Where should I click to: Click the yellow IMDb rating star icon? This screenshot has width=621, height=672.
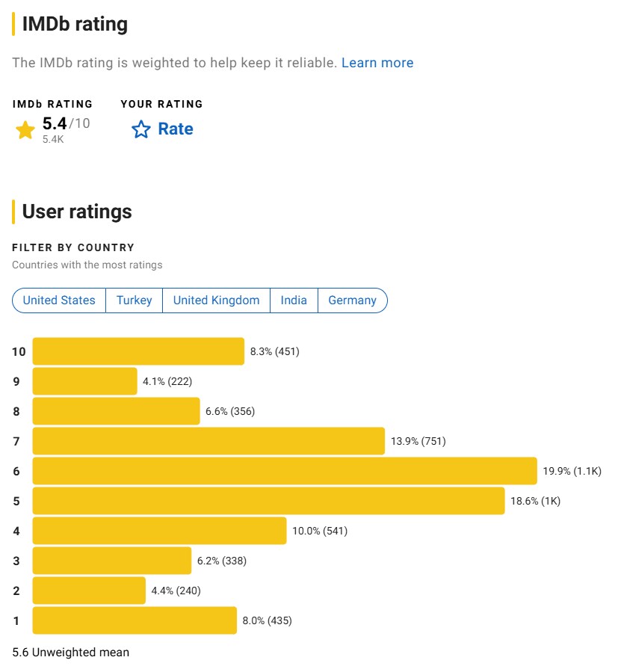(x=25, y=129)
